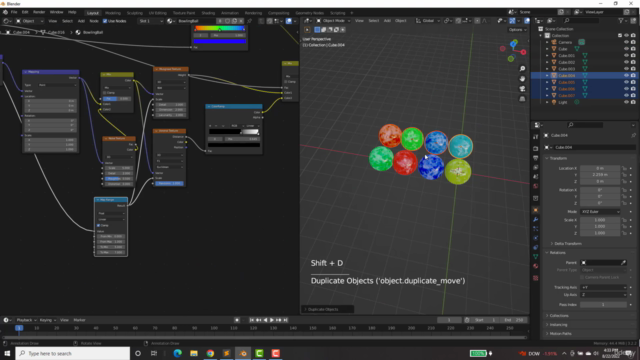Jump to the timeline end button
This screenshot has height=360, width=640.
point(286,320)
